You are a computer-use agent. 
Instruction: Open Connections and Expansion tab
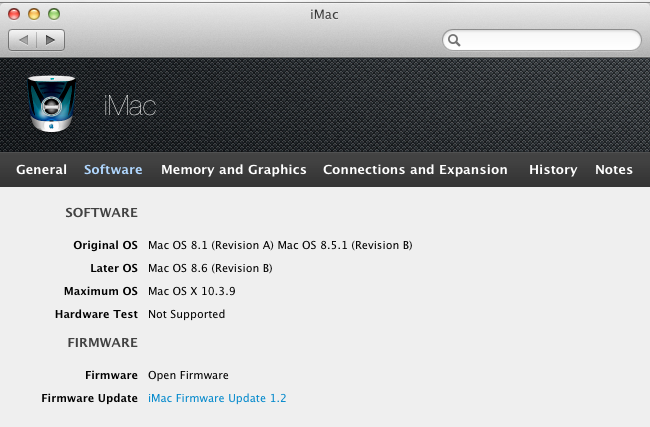(x=415, y=170)
